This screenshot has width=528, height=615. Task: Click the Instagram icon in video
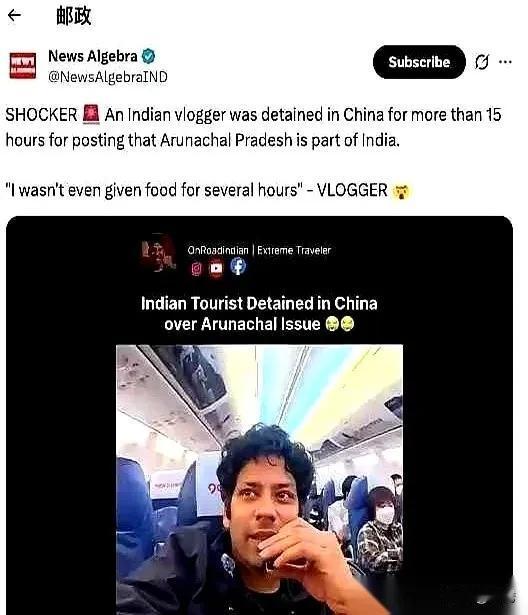tap(197, 269)
